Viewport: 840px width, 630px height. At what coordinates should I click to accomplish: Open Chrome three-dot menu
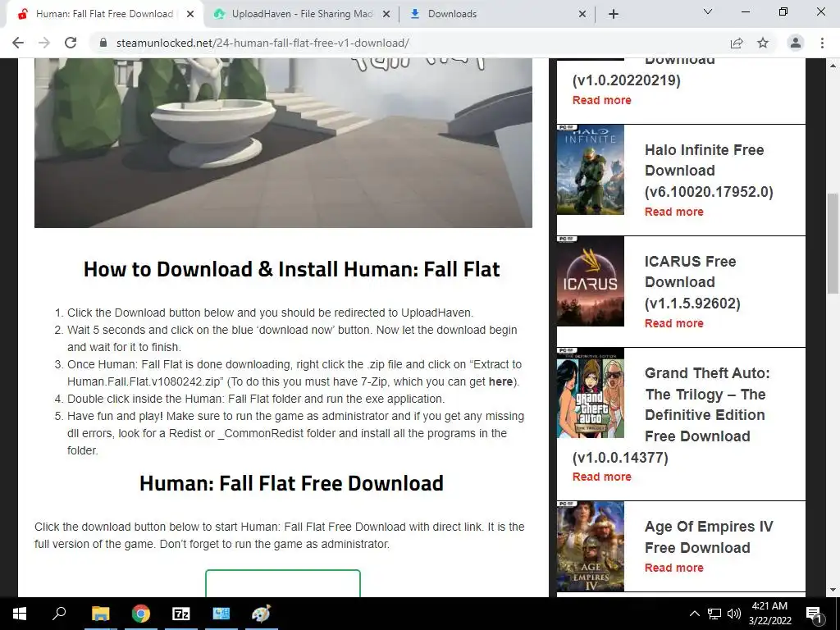(822, 43)
